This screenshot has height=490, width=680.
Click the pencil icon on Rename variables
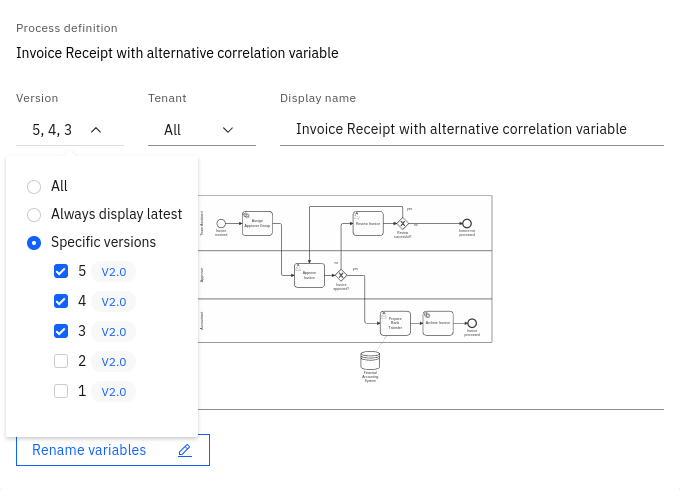[184, 450]
